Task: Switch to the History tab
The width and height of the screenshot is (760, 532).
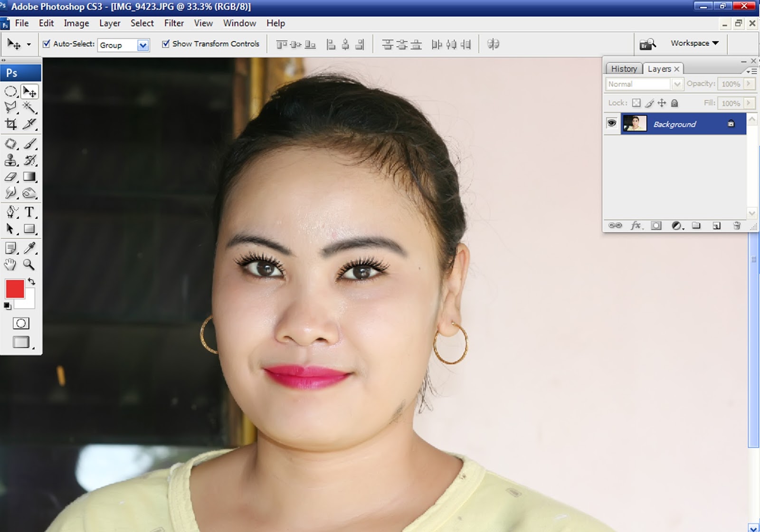Action: pos(624,69)
